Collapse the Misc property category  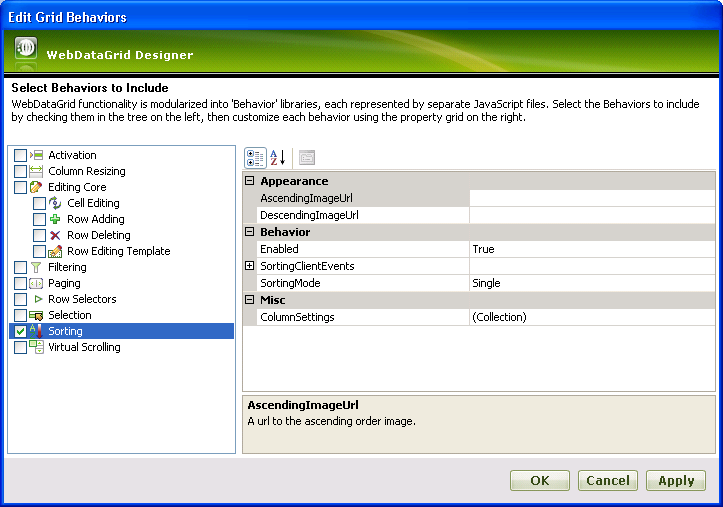tap(250, 300)
